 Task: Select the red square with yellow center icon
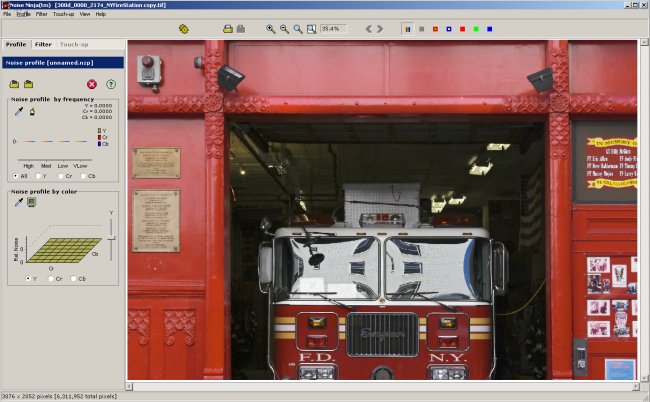click(435, 29)
